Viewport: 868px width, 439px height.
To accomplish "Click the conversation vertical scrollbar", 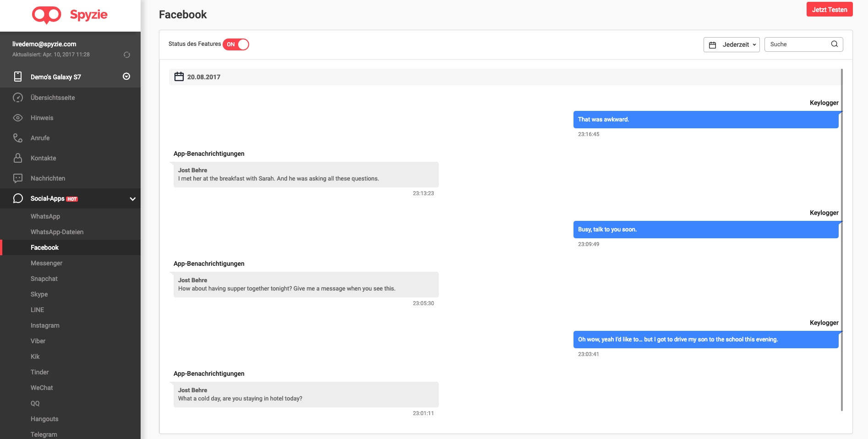I will point(842,240).
